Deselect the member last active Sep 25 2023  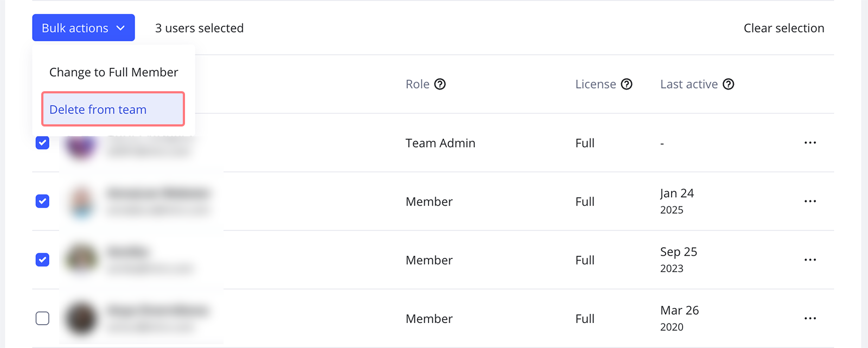pos(42,260)
